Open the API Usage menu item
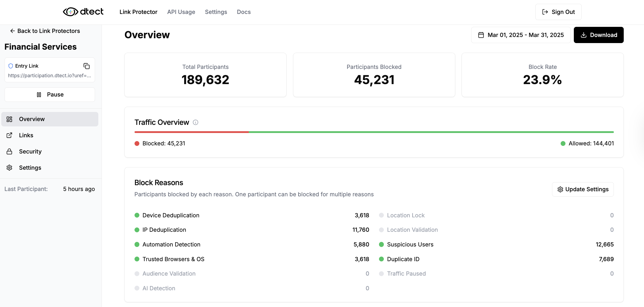Screen dimensions: 644x307 (x=181, y=12)
